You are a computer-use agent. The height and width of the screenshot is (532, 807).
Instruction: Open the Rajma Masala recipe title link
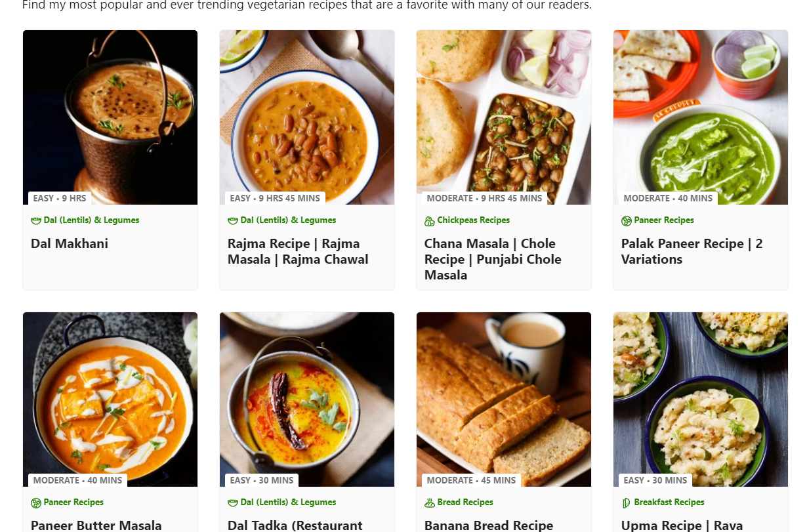click(x=298, y=252)
